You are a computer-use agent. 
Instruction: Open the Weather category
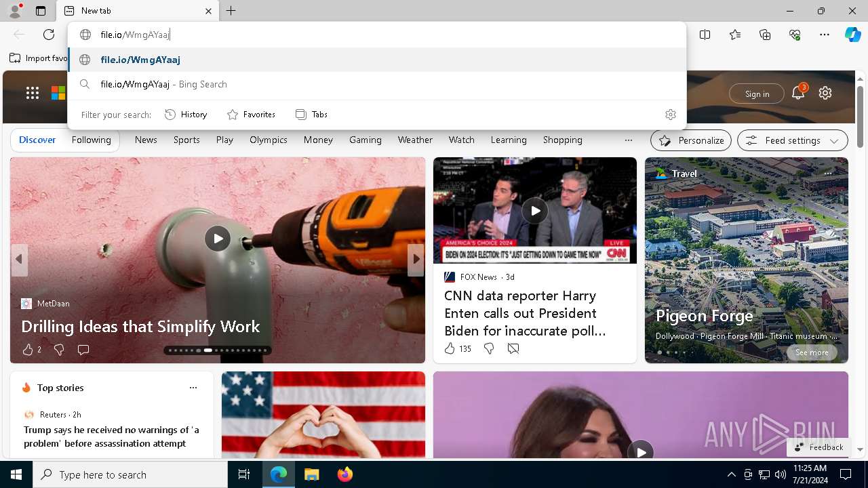pyautogui.click(x=415, y=140)
